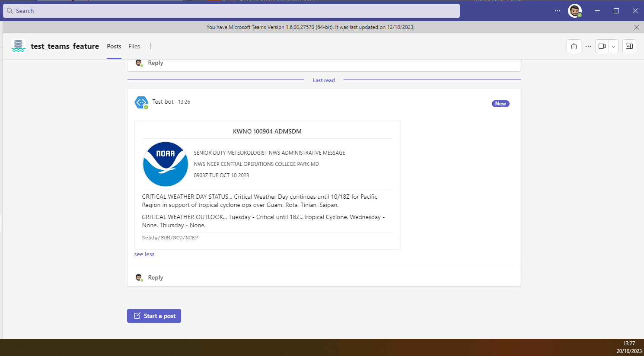Click the Start a post button

coord(154,316)
